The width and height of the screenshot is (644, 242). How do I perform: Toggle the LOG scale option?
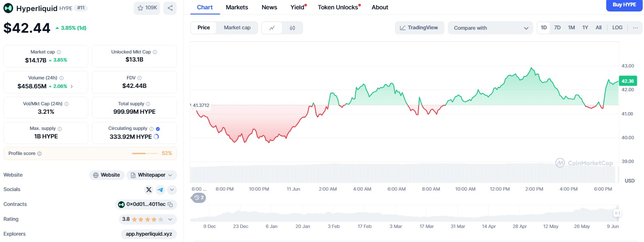617,28
